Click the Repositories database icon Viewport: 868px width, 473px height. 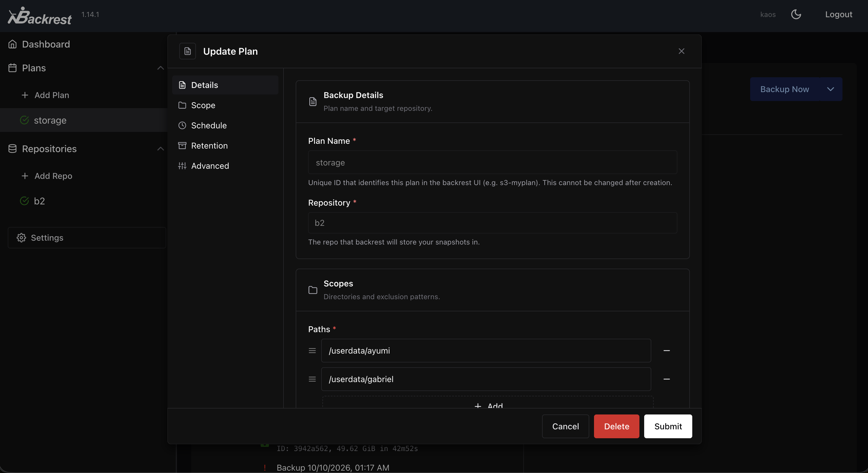click(x=12, y=149)
